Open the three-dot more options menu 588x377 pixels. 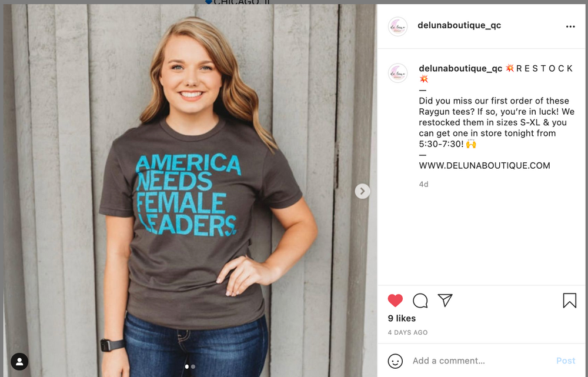pyautogui.click(x=570, y=26)
